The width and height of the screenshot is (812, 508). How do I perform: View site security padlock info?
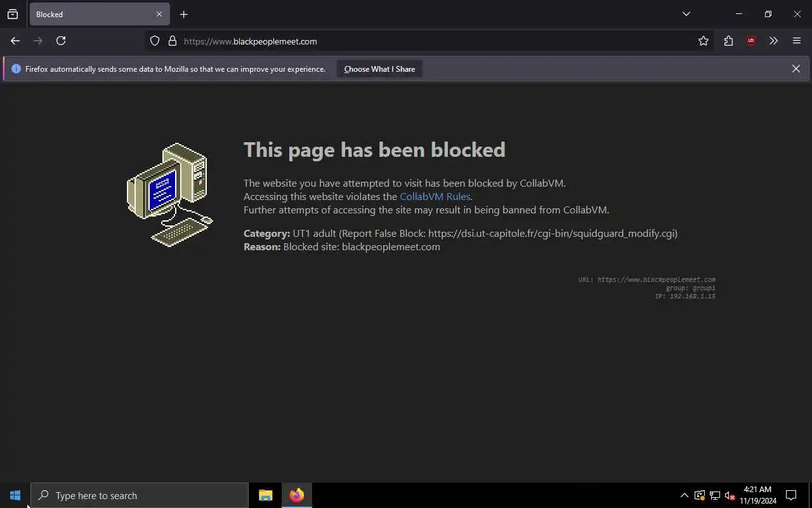pyautogui.click(x=172, y=41)
